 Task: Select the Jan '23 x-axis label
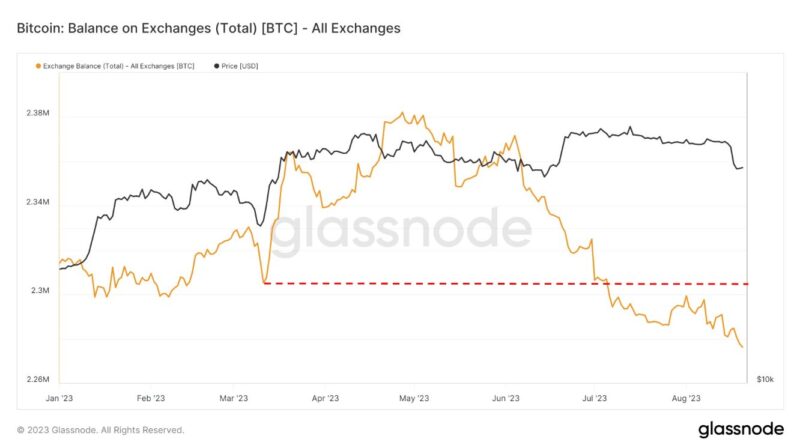(60, 397)
